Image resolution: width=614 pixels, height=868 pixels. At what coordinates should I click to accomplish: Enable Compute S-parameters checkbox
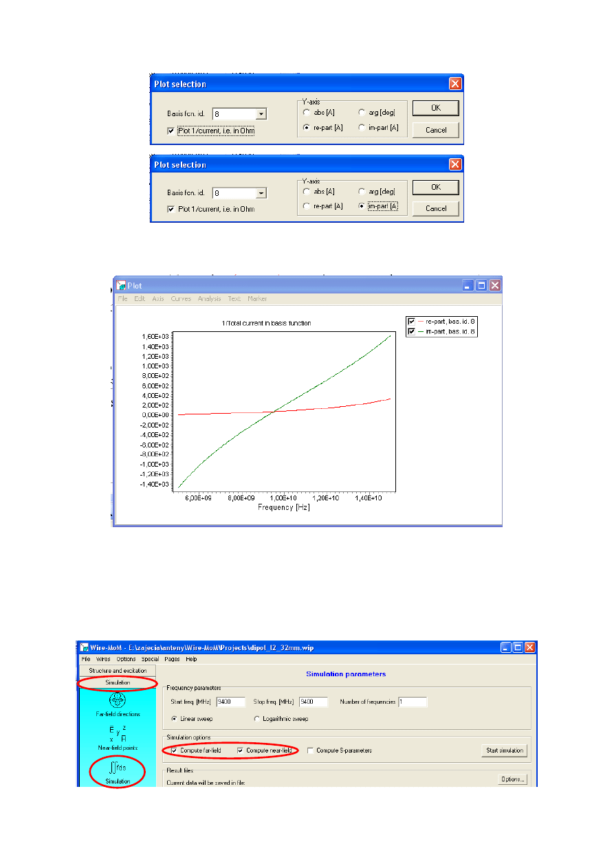click(x=311, y=750)
